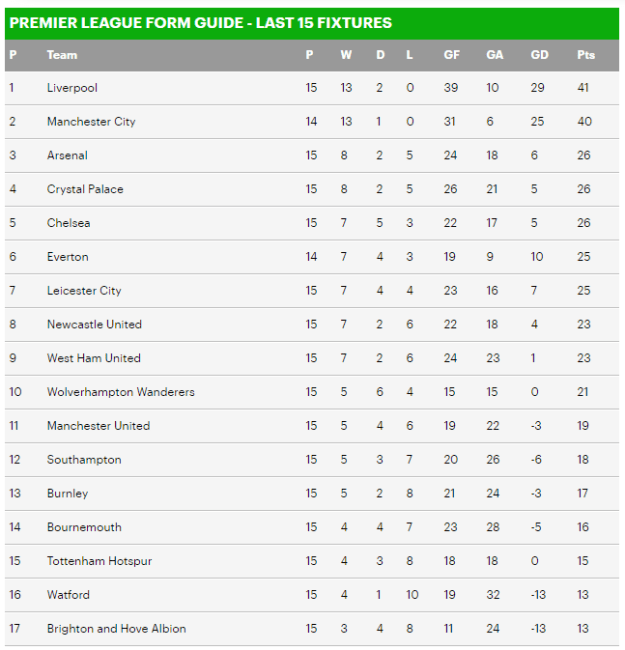The image size is (625, 650).
Task: Sort table by GF column header
Action: 451,55
